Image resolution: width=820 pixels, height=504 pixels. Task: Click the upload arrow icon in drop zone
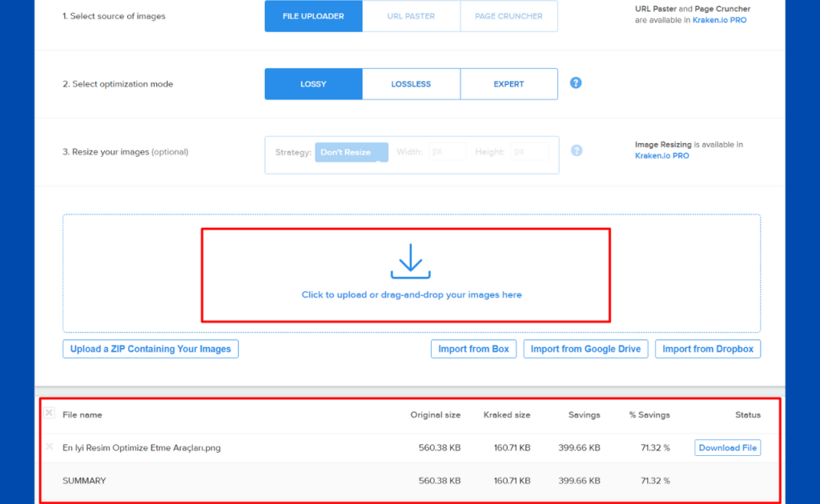[411, 261]
